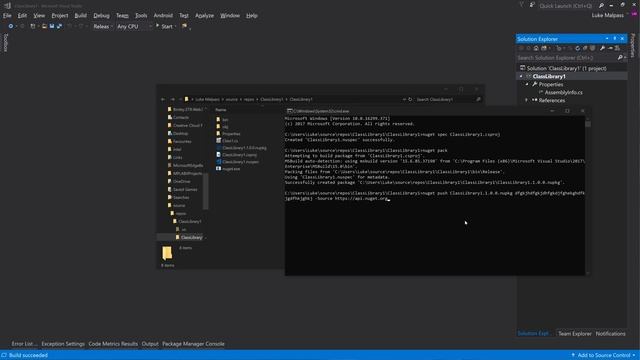Click the feedback icon beside Quick Launch
640x360 pixels.
tap(532, 5)
